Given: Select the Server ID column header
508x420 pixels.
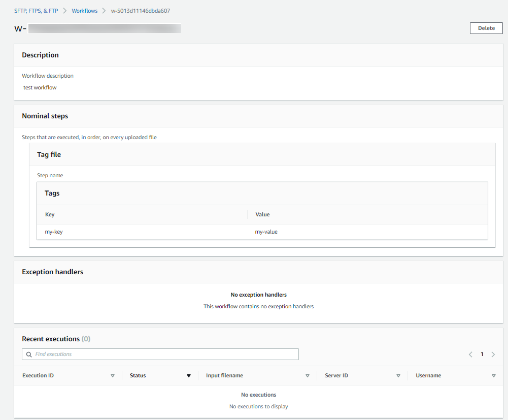Looking at the screenshot, I should coord(336,376).
